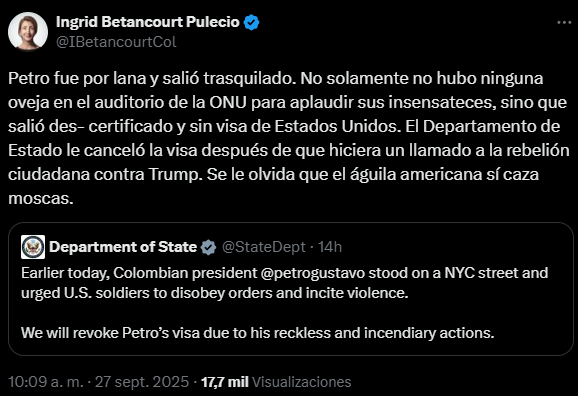
Task: Click the main tweet text starting 'Petro fue por lana'
Action: click(289, 138)
